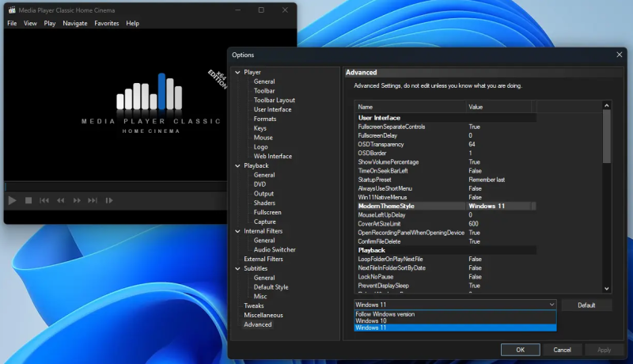Select Audio Switcher under Internal Filters
The image size is (633, 364).
click(x=275, y=250)
